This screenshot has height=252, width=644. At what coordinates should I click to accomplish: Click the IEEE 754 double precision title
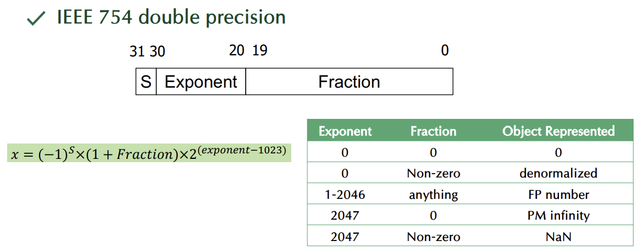click(171, 18)
